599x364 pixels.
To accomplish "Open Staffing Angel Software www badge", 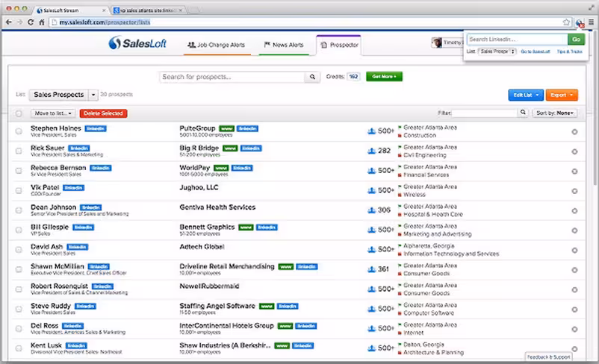I will coord(267,306).
